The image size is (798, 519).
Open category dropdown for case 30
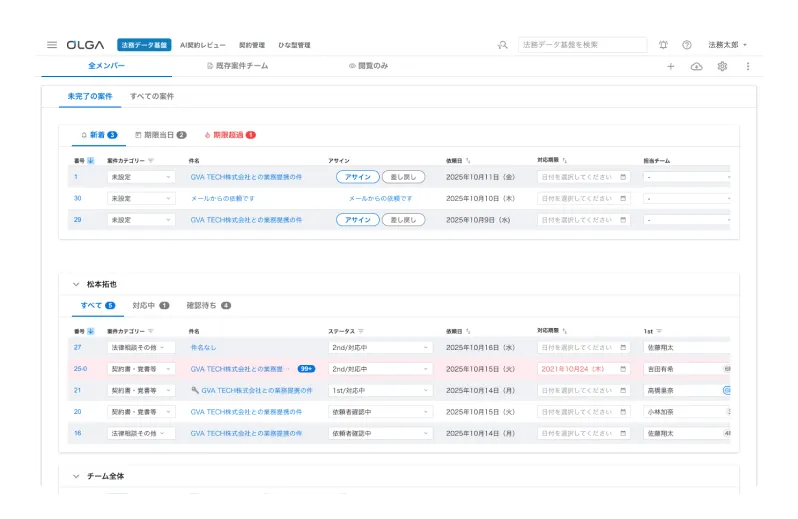pos(141,198)
